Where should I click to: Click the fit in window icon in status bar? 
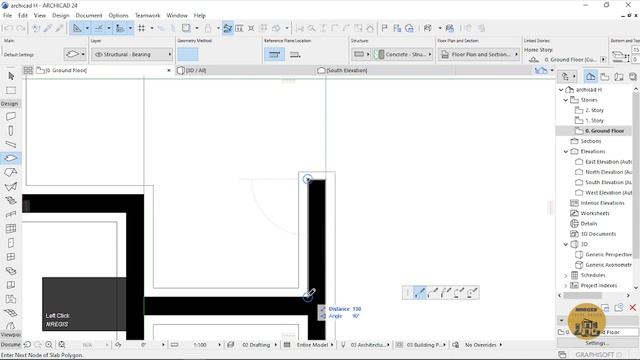62,345
